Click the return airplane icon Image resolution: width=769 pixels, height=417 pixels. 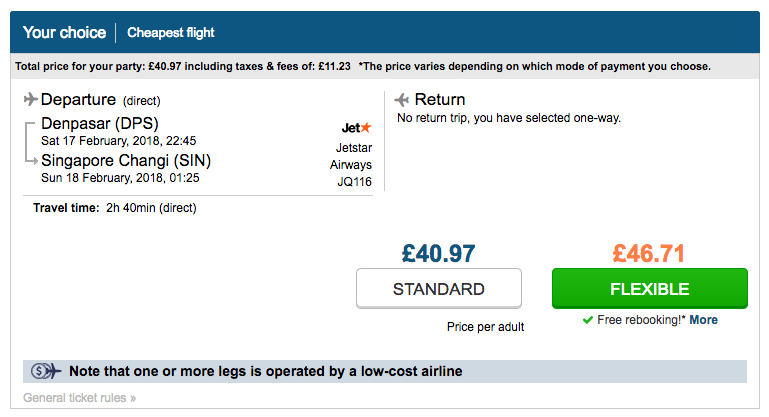coord(402,100)
